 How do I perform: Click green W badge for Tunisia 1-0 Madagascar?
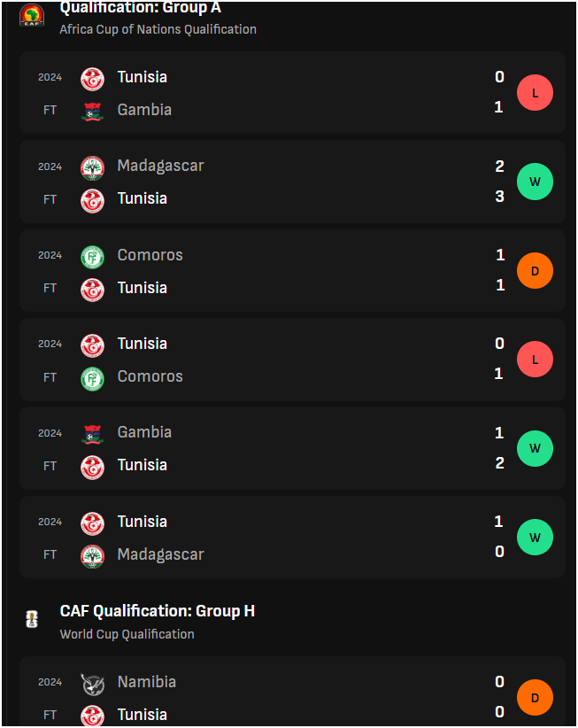(535, 538)
